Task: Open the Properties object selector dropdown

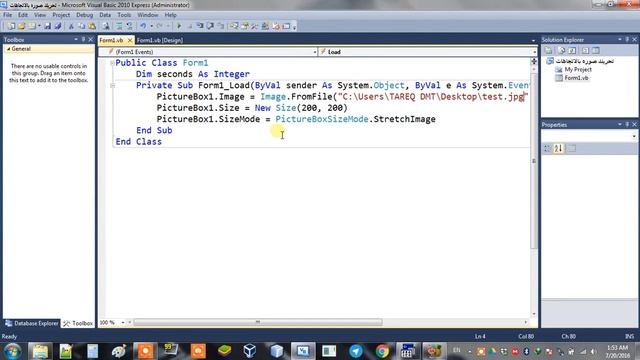Action: pyautogui.click(x=634, y=136)
